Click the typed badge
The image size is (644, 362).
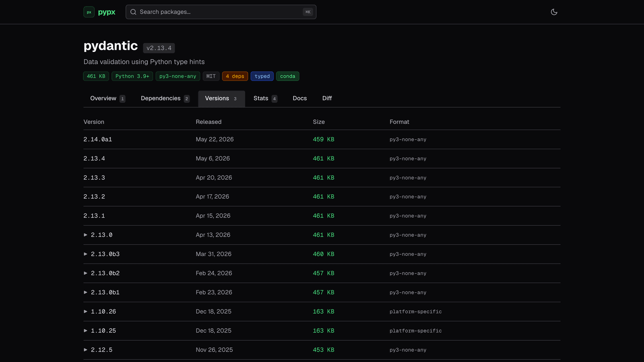pyautogui.click(x=262, y=76)
